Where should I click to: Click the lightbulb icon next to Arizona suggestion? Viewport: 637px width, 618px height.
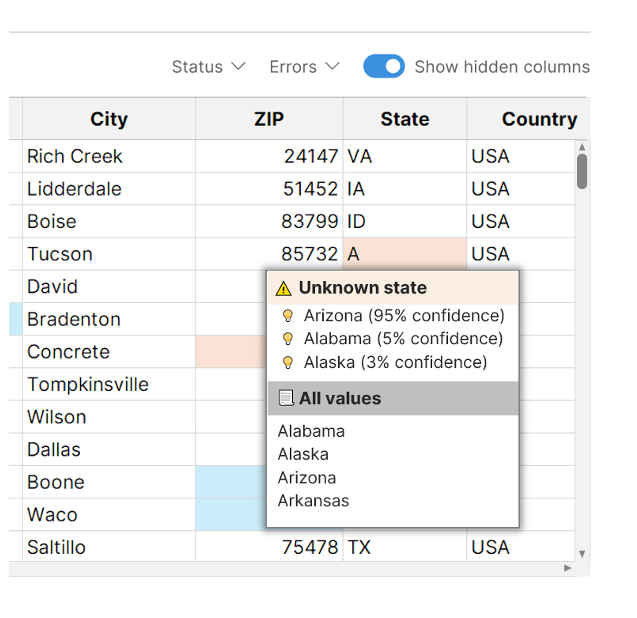point(288,316)
